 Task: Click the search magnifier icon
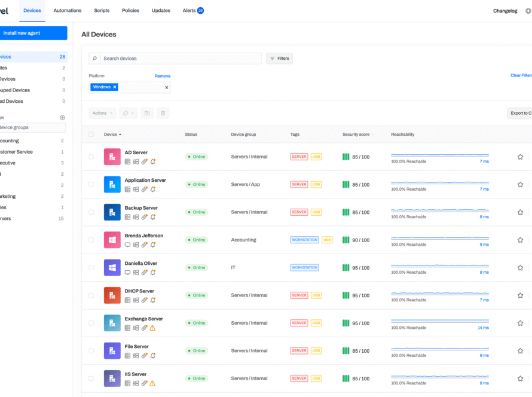click(x=93, y=58)
